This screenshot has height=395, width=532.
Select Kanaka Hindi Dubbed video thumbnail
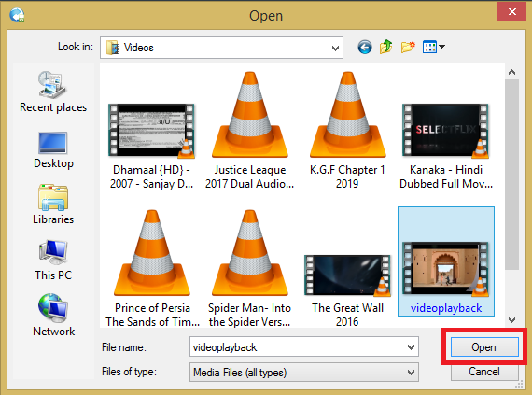445,131
